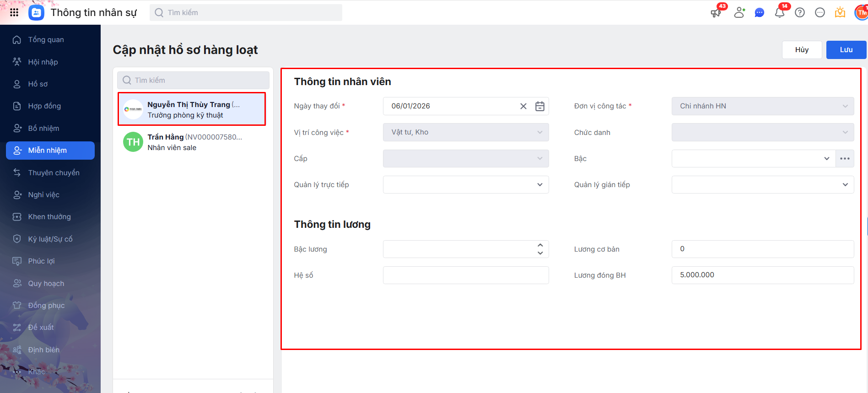The height and width of the screenshot is (393, 868).
Task: Click the Hủy button
Action: pyautogui.click(x=802, y=50)
